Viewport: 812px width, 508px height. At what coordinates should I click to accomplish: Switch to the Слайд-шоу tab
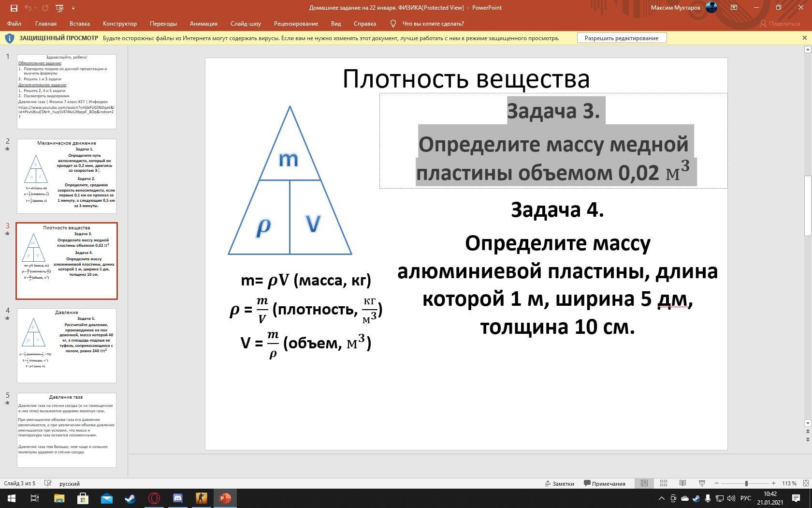[x=246, y=24]
